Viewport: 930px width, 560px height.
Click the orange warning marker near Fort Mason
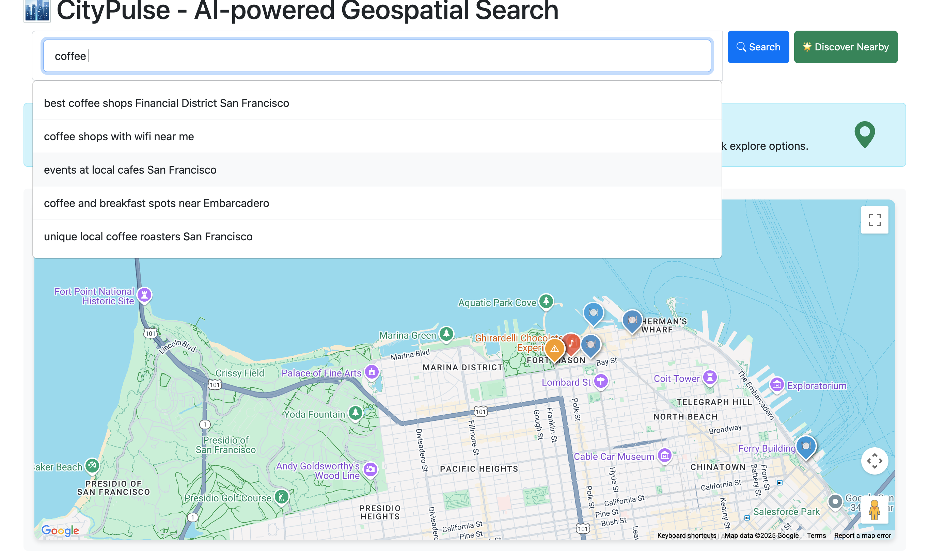554,348
